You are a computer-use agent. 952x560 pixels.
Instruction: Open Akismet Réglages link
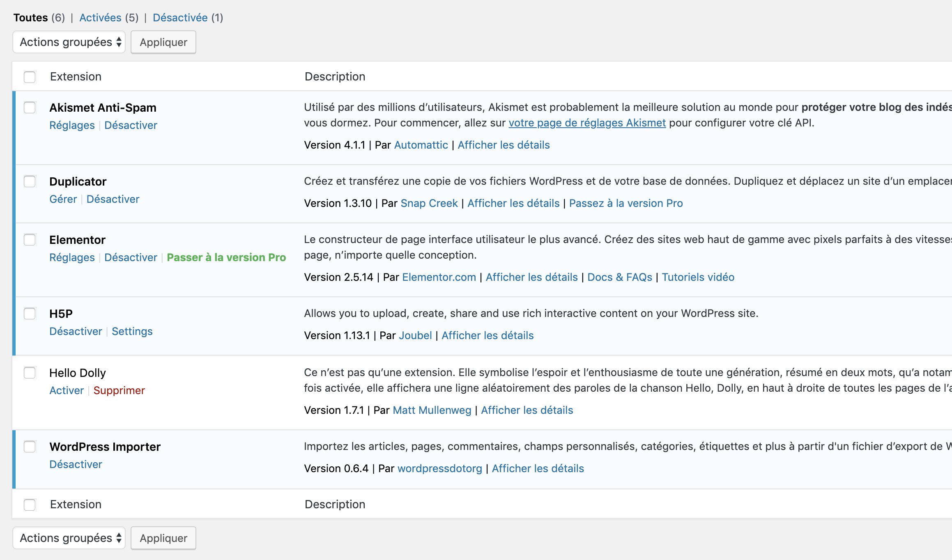coord(72,125)
